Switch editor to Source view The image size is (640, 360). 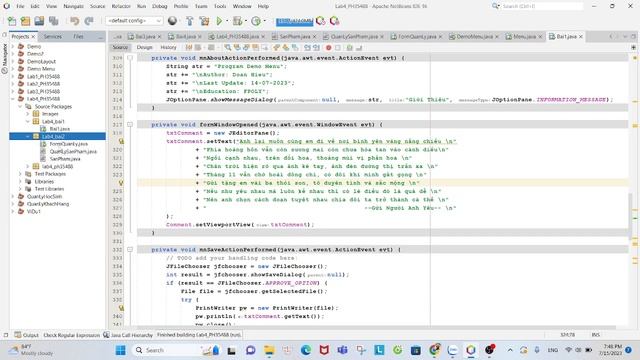click(120, 47)
